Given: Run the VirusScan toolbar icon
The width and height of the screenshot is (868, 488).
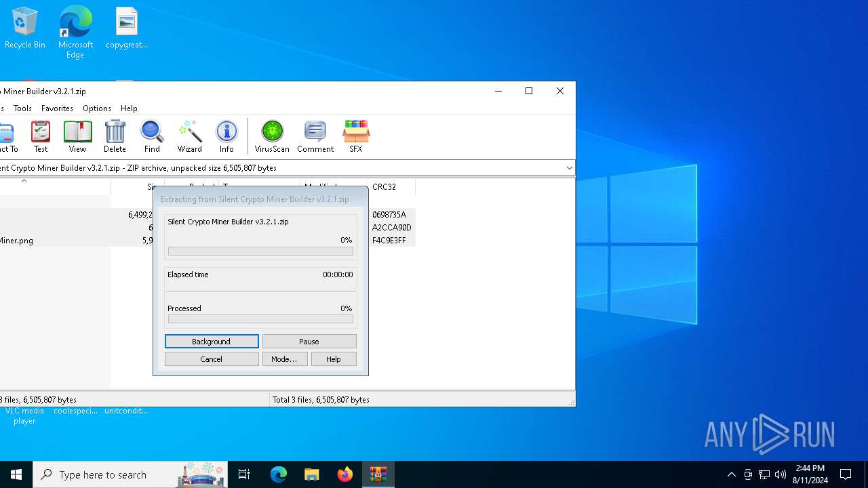Looking at the screenshot, I should click(x=272, y=136).
